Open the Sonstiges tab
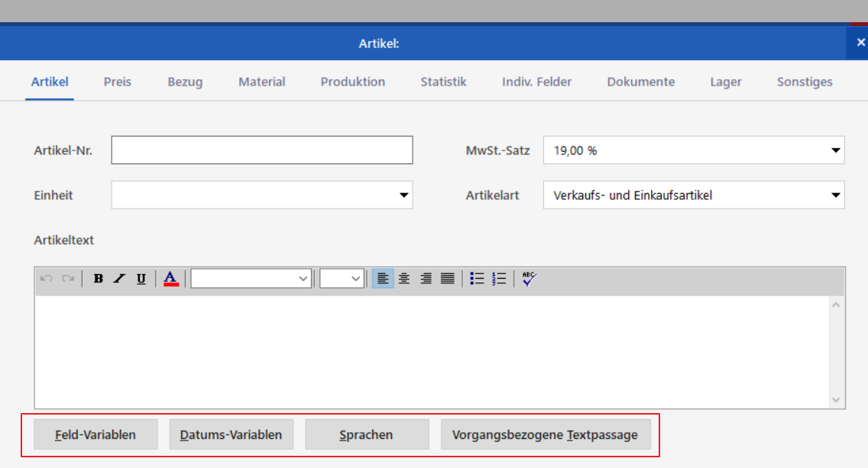868x468 pixels. point(805,82)
